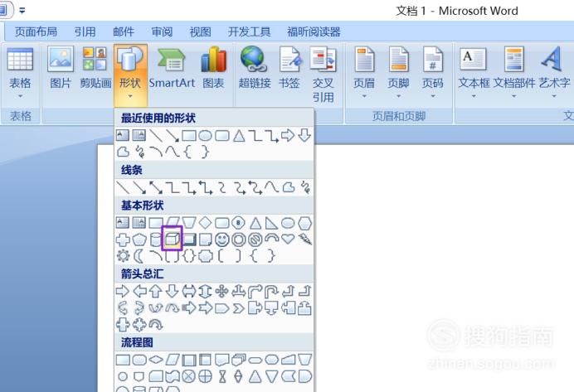The height and width of the screenshot is (392, 574).
Task: Choose the four-way quad arrow
Action: pos(221,292)
